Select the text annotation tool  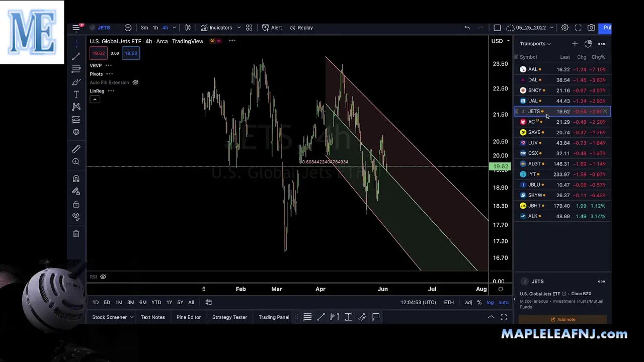(76, 95)
